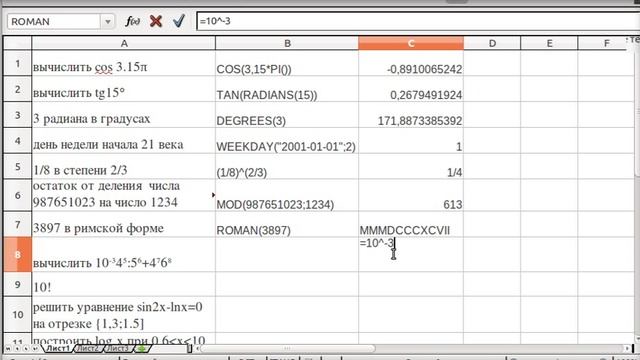Open the Name Box dropdown arrow
The width and height of the screenshot is (640, 360).
pyautogui.click(x=108, y=22)
